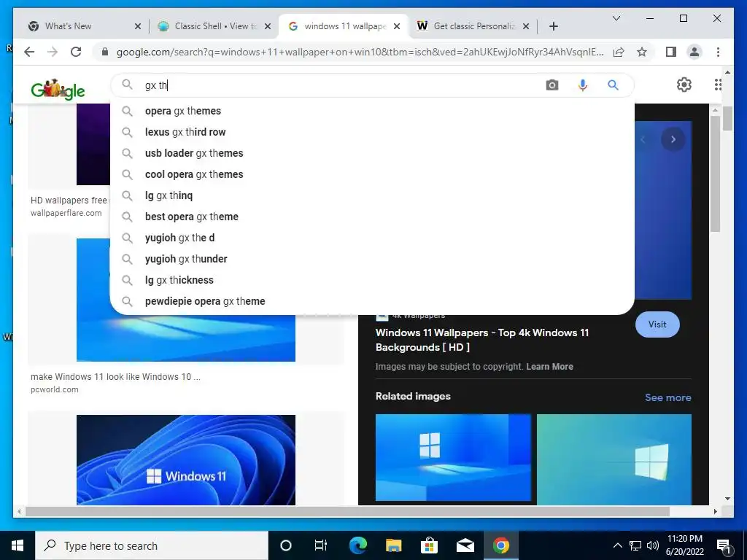Viewport: 747px width, 560px height.
Task: Reload the page with the refresh icon
Action: click(76, 52)
